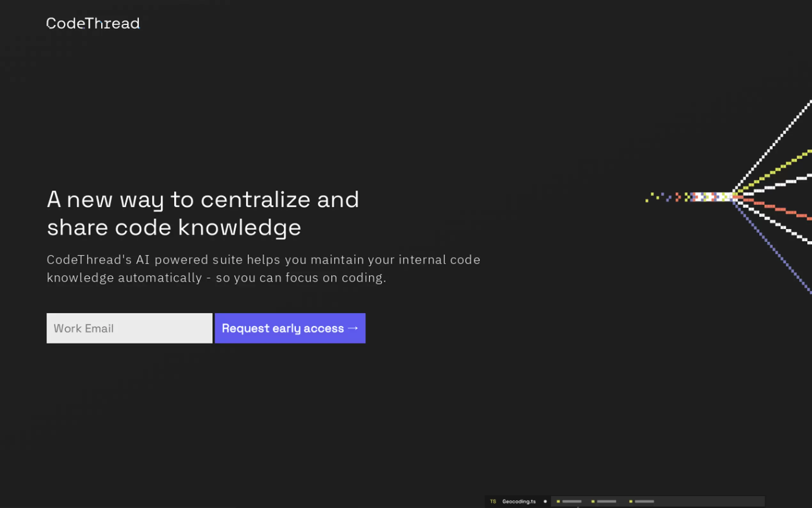Click the first yellow square tab icon
Screen dimensions: 812x508
coord(558,501)
